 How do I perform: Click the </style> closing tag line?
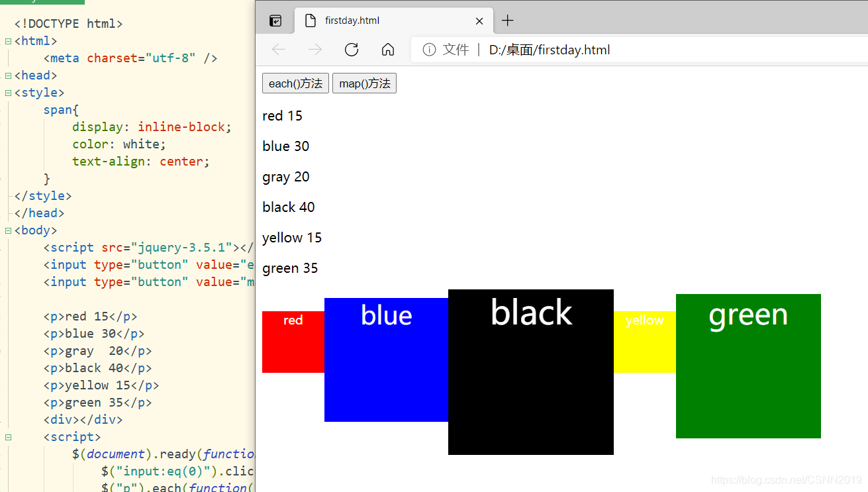(x=43, y=196)
